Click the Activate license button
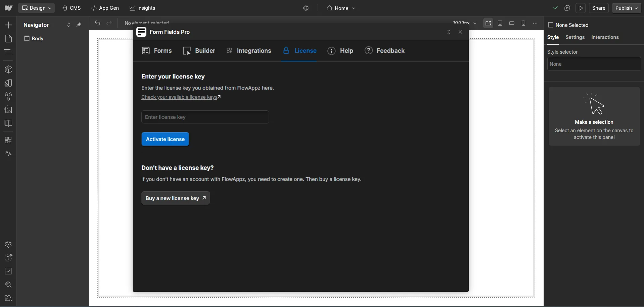Viewport: 644px width, 307px height. [165, 139]
